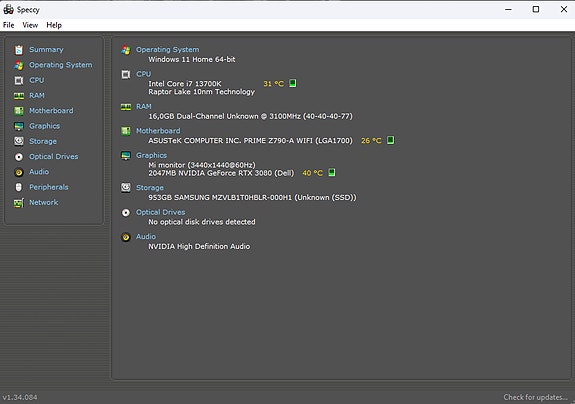The image size is (575, 404).
Task: Click the Audio speaker icon in sidebar
Action: (x=19, y=172)
